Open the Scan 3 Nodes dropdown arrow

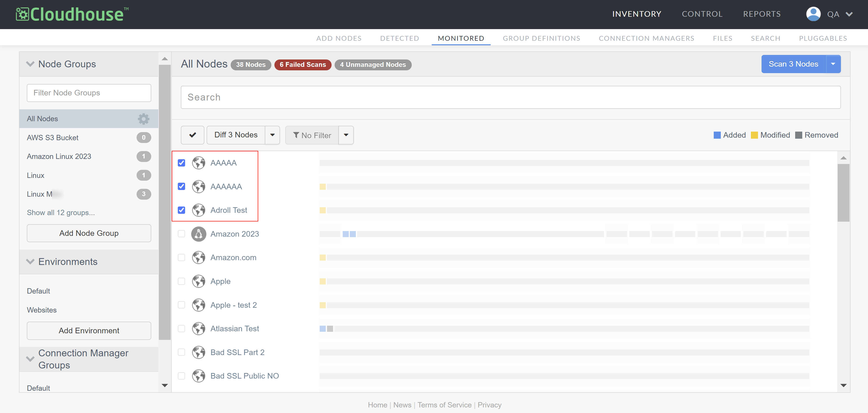click(833, 64)
